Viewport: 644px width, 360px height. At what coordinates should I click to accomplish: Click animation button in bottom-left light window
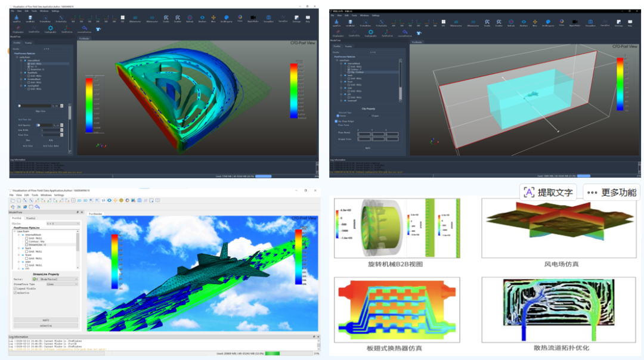pos(46,325)
